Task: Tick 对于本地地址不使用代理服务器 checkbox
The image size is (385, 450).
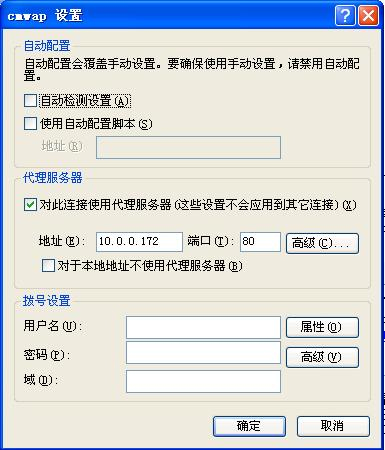Action: 48,266
